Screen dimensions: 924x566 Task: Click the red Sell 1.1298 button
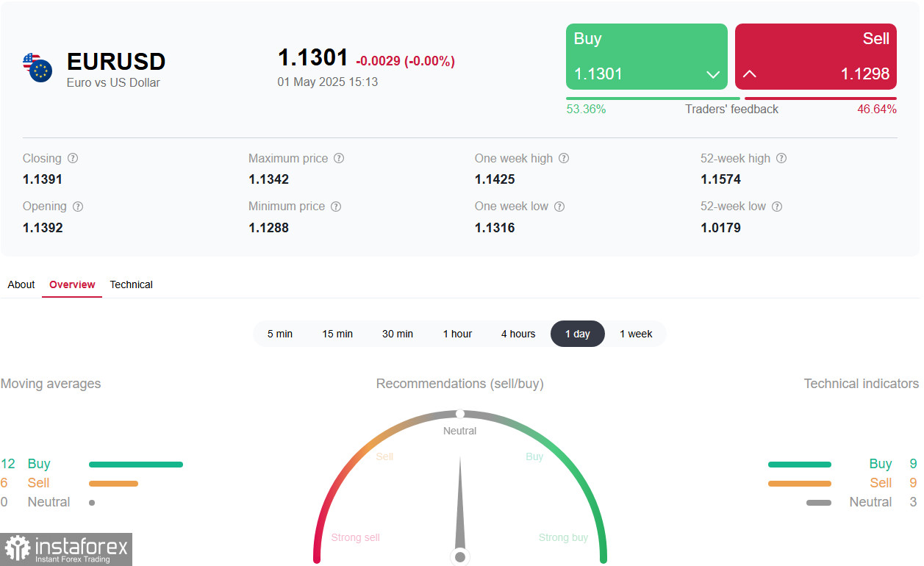pos(816,57)
